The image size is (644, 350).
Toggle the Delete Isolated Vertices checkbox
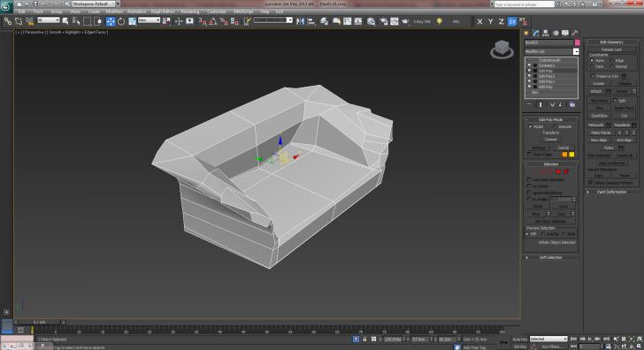[x=591, y=183]
